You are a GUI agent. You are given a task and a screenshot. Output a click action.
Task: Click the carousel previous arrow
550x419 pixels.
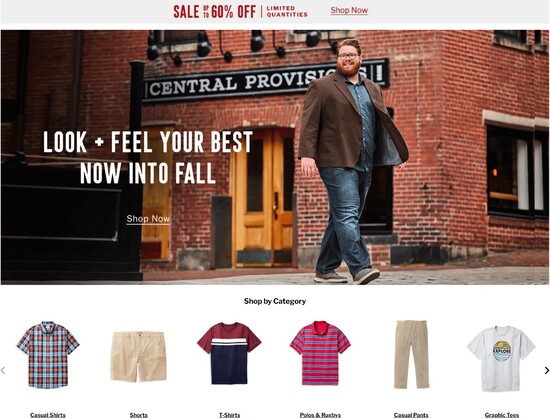point(3,370)
